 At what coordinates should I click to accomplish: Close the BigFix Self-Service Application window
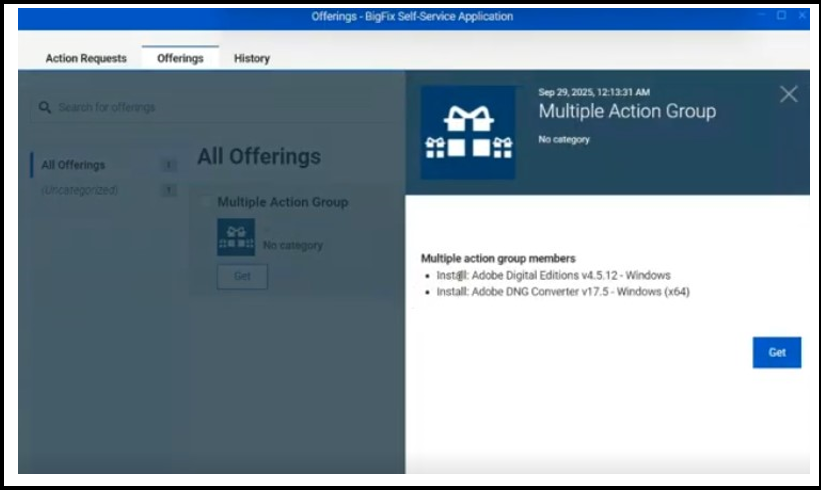point(802,16)
